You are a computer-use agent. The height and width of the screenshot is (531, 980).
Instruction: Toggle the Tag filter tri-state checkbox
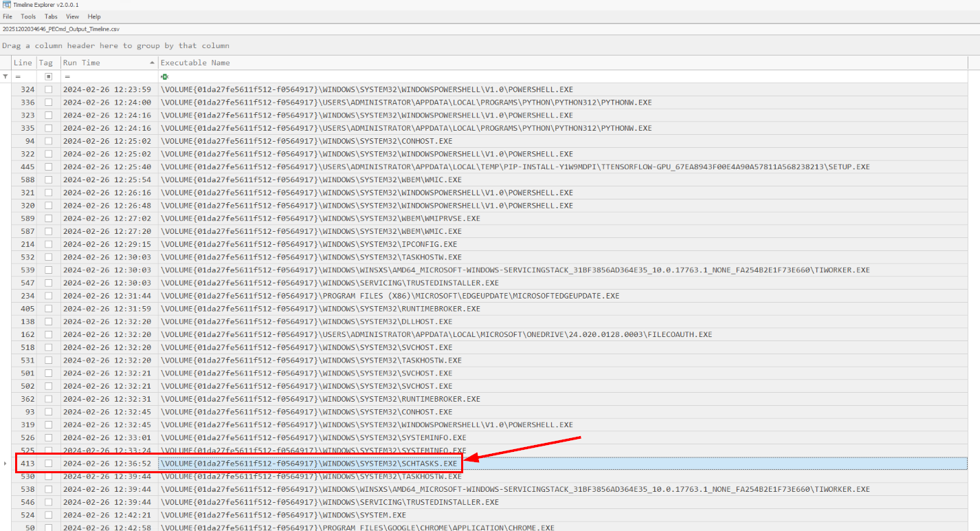tap(48, 76)
